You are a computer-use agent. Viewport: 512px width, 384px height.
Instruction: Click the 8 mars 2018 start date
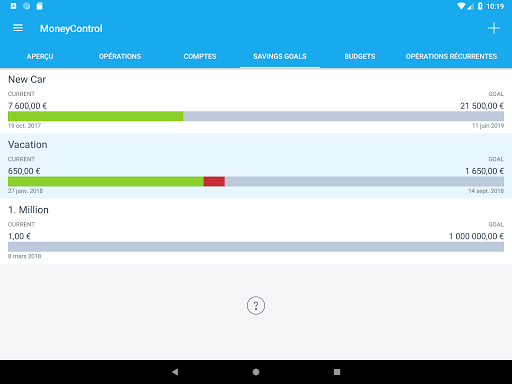(x=25, y=256)
